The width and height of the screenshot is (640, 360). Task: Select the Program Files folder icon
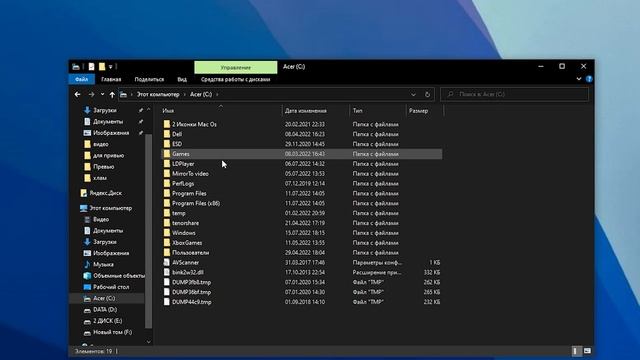pos(167,193)
